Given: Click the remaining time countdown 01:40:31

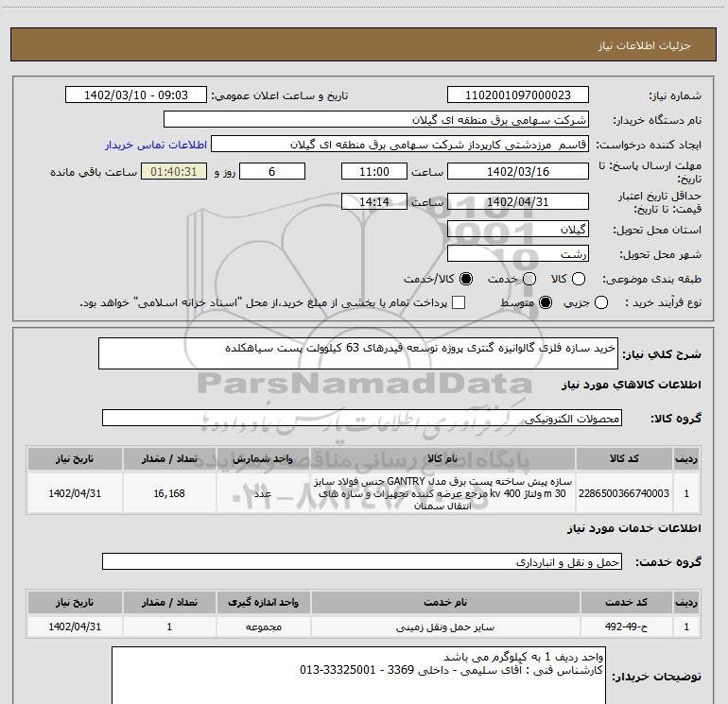Looking at the screenshot, I should tap(174, 171).
